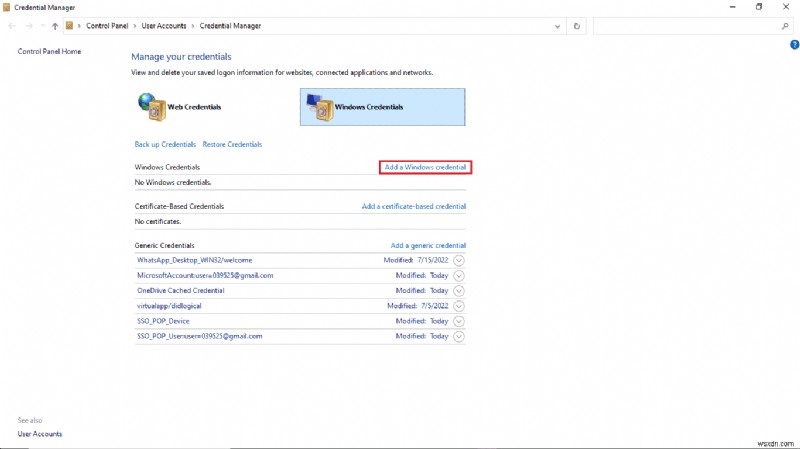Image resolution: width=800 pixels, height=449 pixels.
Task: Switch to Web Credentials
Action: pos(194,107)
